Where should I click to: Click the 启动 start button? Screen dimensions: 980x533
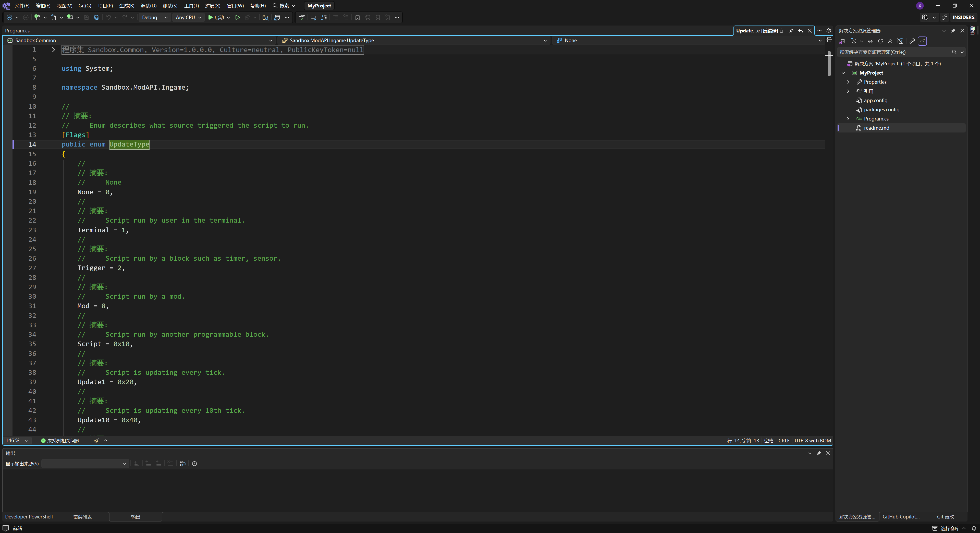coord(216,18)
